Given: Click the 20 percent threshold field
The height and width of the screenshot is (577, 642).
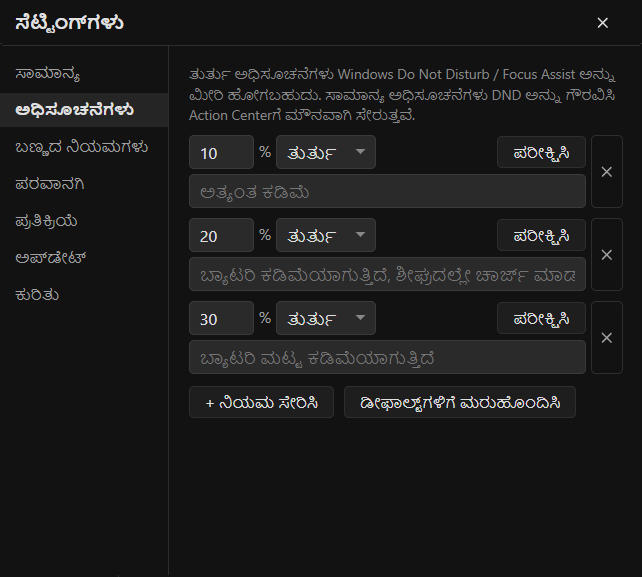Looking at the screenshot, I should (222, 235).
